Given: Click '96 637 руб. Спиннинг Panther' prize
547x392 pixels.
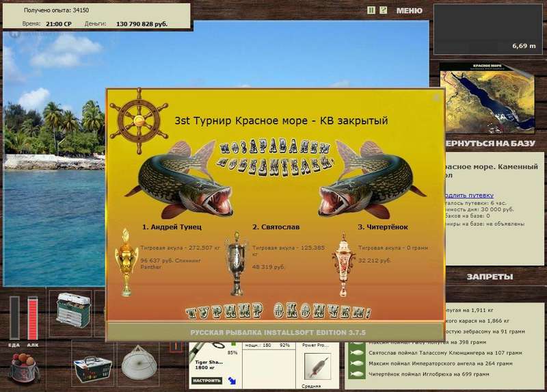Looking at the screenshot, I should coord(170,263).
